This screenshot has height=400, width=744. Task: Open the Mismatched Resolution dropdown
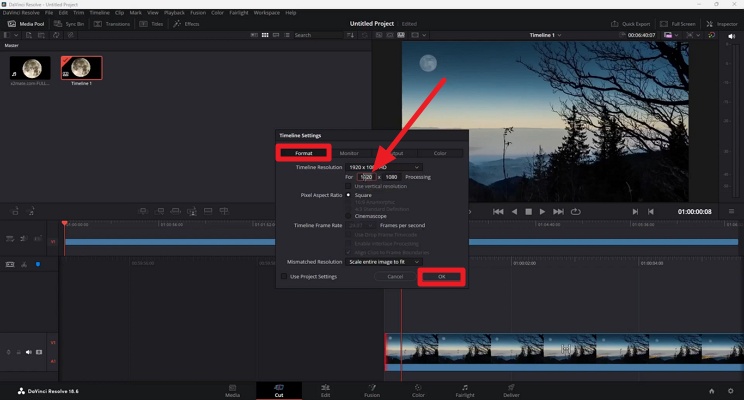point(383,262)
